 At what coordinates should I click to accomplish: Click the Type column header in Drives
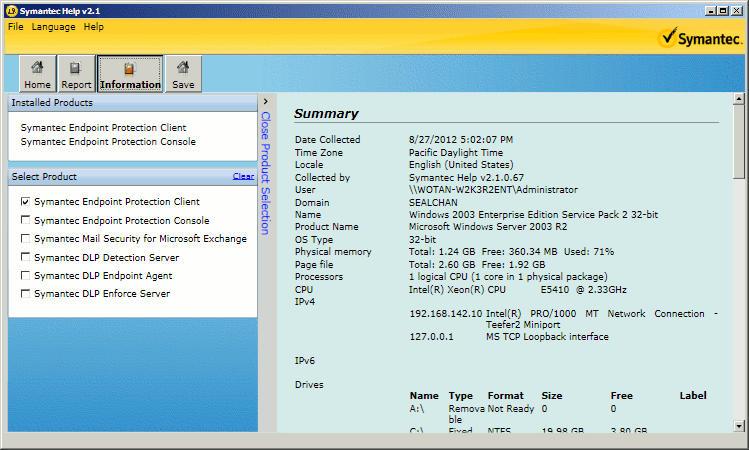[460, 396]
